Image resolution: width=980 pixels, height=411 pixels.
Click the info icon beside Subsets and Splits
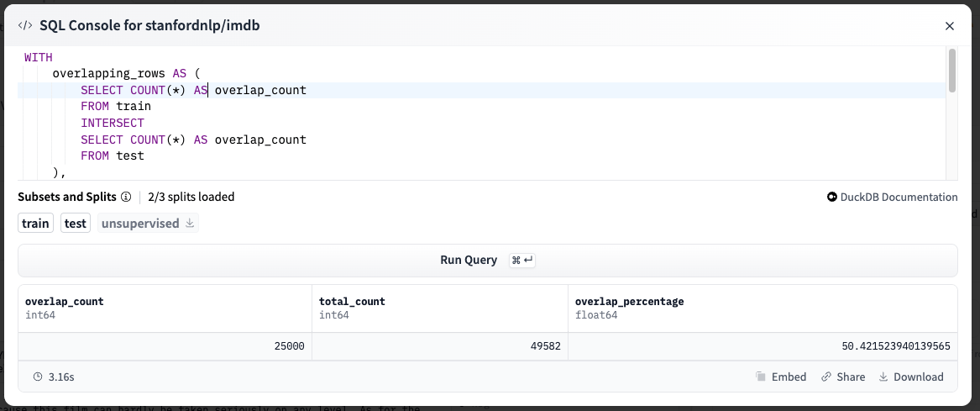[x=126, y=198]
